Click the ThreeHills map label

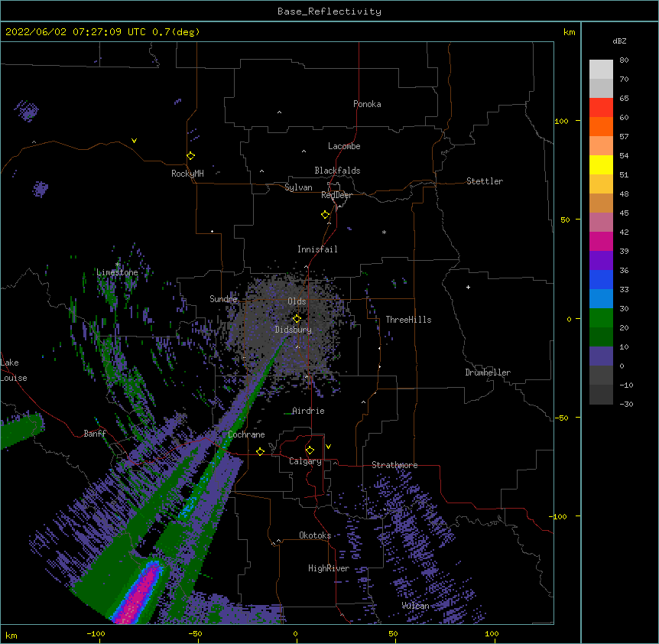pyautogui.click(x=408, y=320)
